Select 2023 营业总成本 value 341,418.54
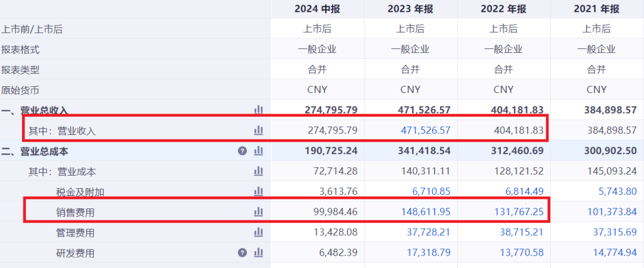The width and height of the screenshot is (644, 268). pos(425,151)
